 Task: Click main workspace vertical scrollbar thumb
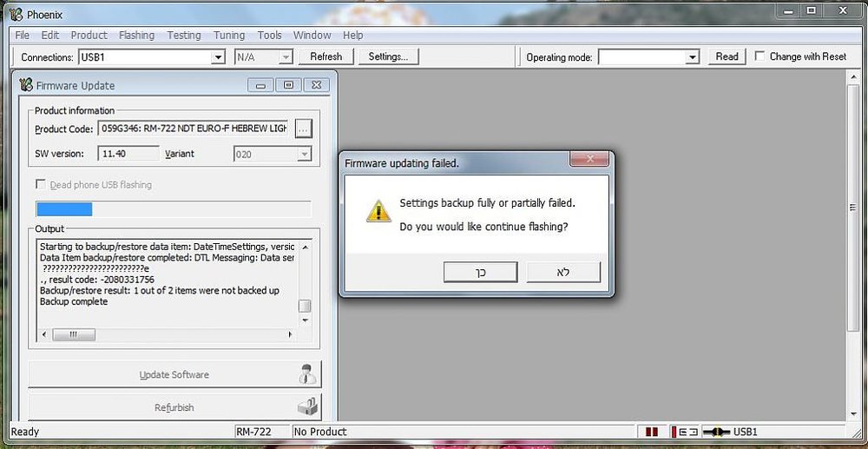853,208
